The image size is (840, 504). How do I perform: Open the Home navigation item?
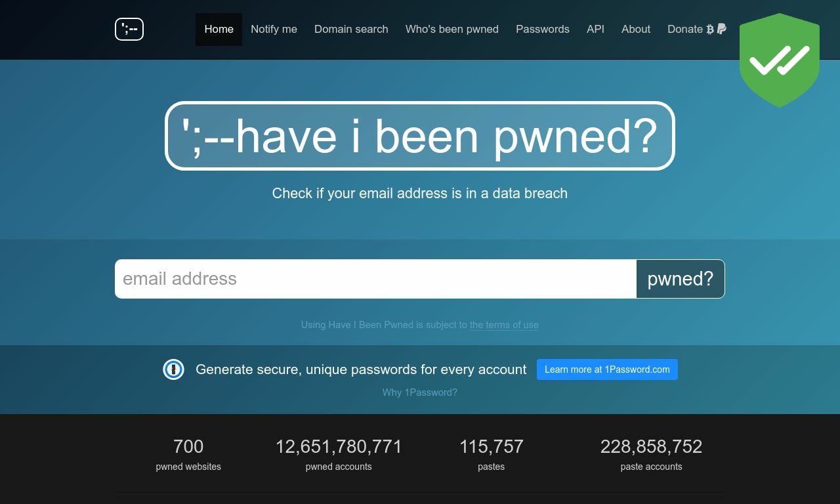219,30
